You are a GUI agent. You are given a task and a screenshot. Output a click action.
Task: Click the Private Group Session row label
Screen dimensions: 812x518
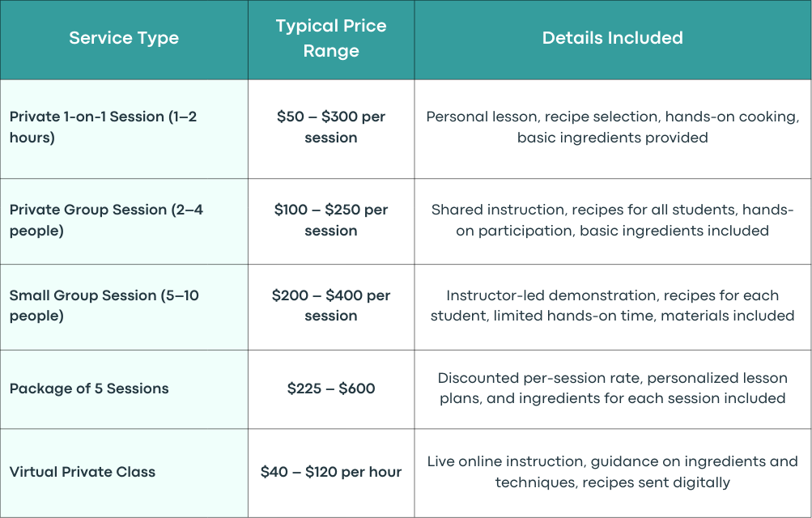(x=106, y=220)
